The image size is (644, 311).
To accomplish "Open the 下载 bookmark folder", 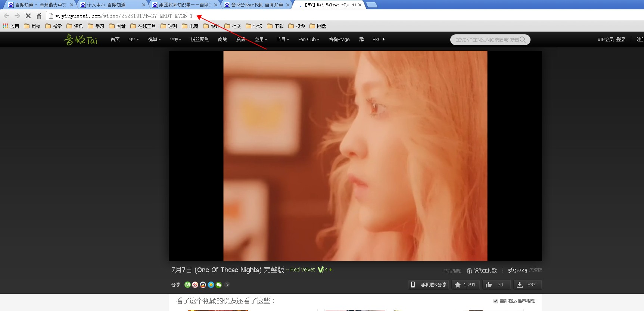I will click(275, 26).
